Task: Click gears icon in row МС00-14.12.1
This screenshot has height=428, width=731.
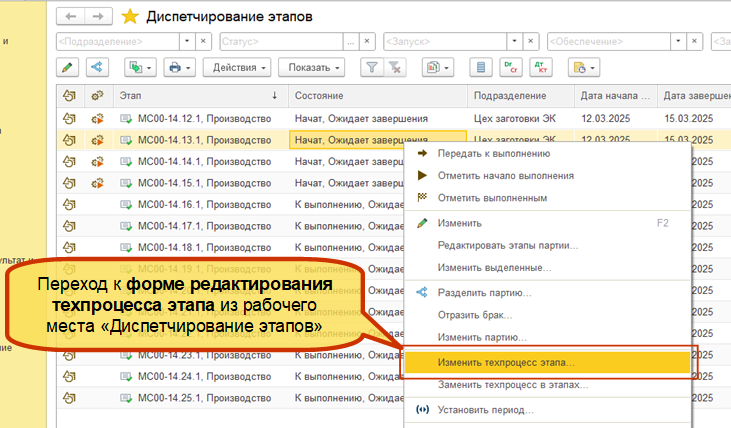Action: [97, 119]
